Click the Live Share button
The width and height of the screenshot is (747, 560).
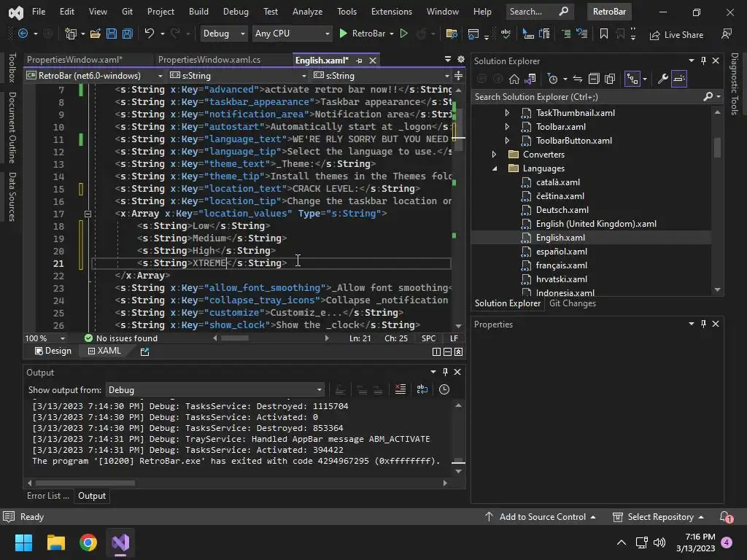pyautogui.click(x=676, y=34)
